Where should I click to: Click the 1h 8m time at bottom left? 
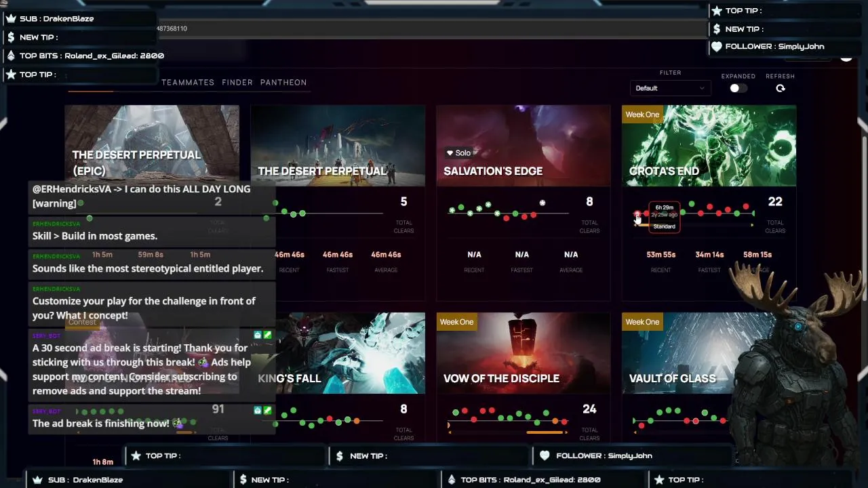102,462
